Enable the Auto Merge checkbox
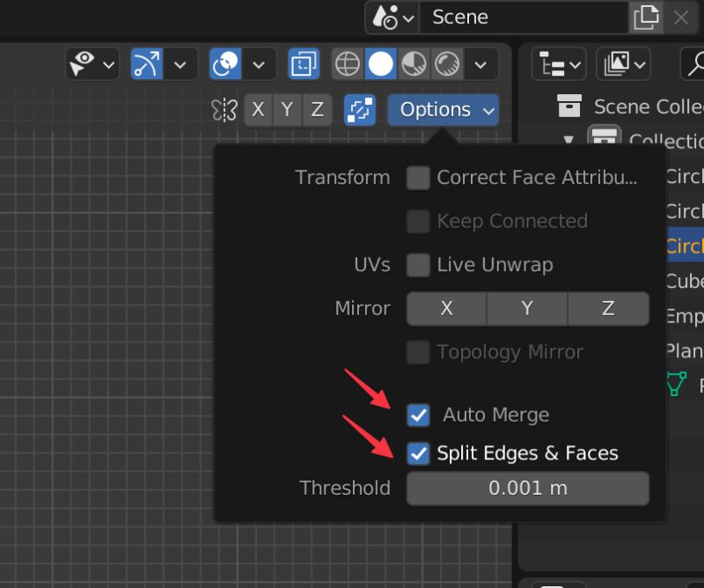 pyautogui.click(x=419, y=415)
